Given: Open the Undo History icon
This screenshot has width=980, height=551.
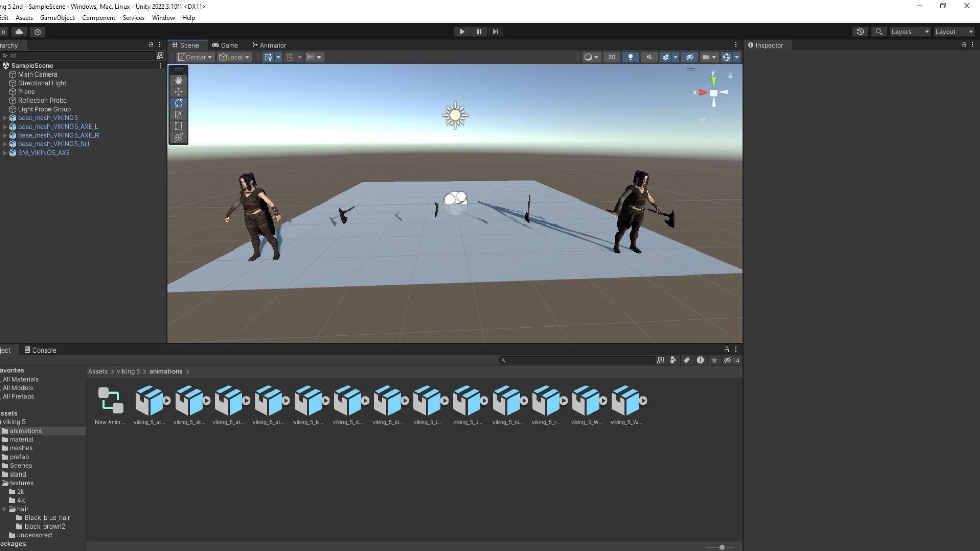Looking at the screenshot, I should (x=860, y=32).
